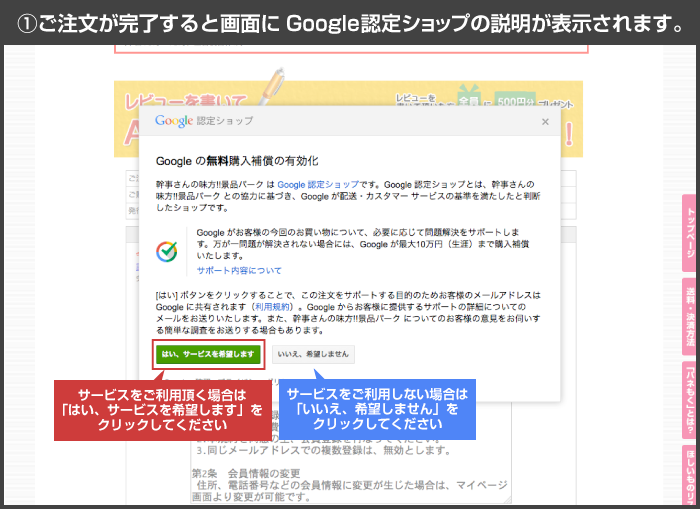700x509 pixels.
Task: Click the Google の無料購入補償の有効化 heading
Action: [237, 161]
